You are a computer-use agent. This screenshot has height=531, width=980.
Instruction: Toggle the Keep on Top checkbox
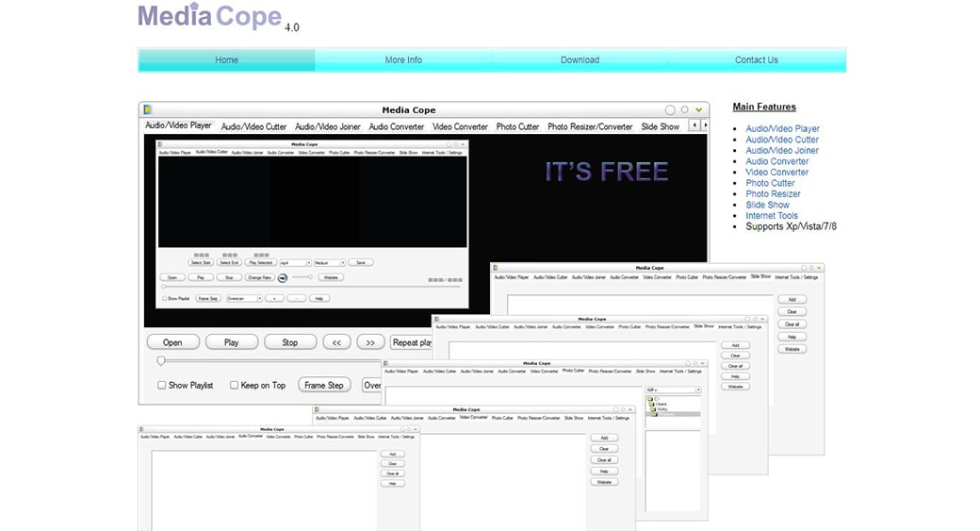tap(234, 385)
